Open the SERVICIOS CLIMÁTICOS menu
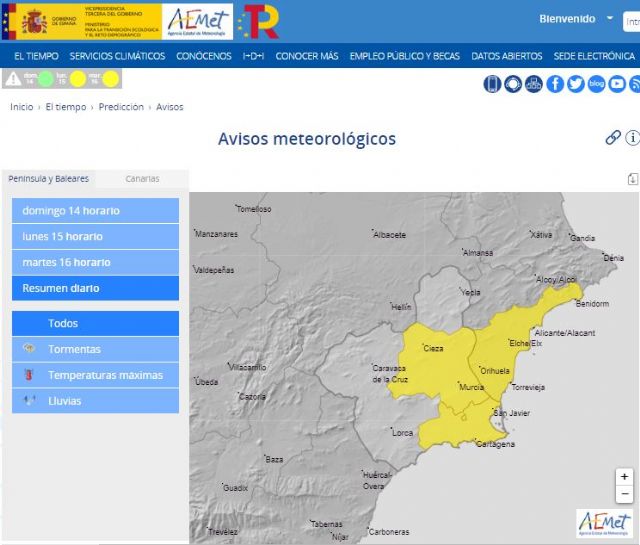 coord(117,56)
